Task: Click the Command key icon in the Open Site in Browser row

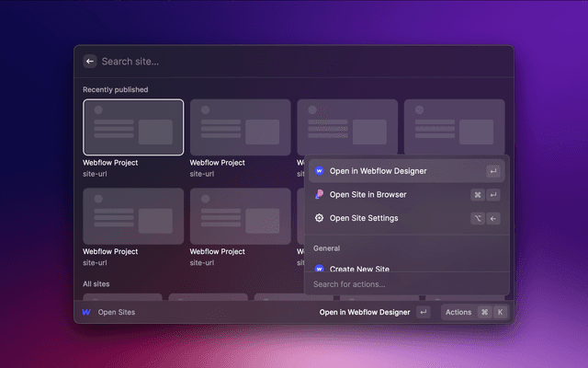Action: tap(478, 195)
